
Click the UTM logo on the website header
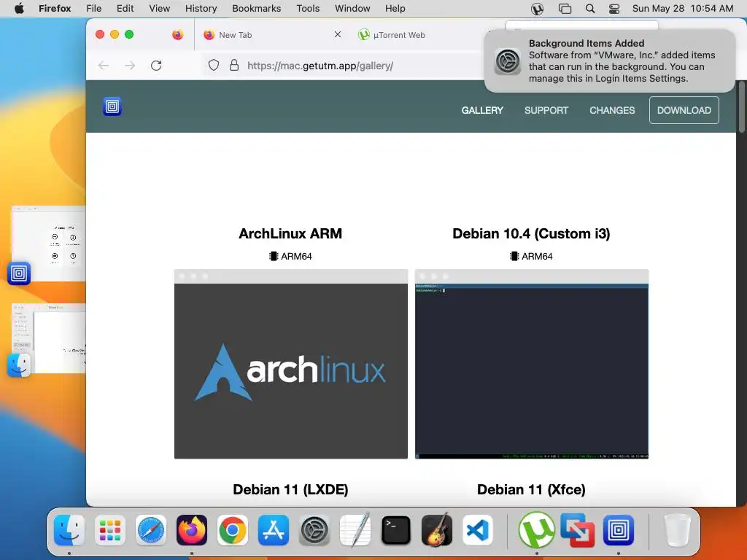[x=112, y=106]
